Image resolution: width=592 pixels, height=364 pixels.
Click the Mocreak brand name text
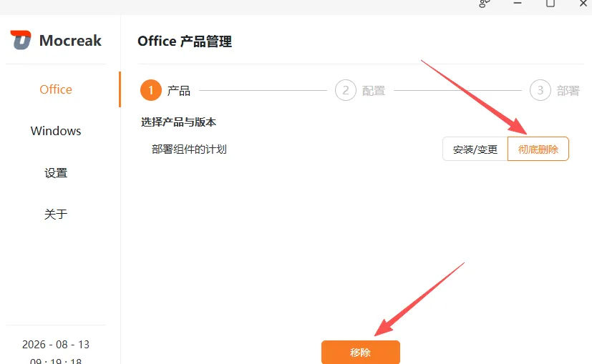click(x=70, y=40)
